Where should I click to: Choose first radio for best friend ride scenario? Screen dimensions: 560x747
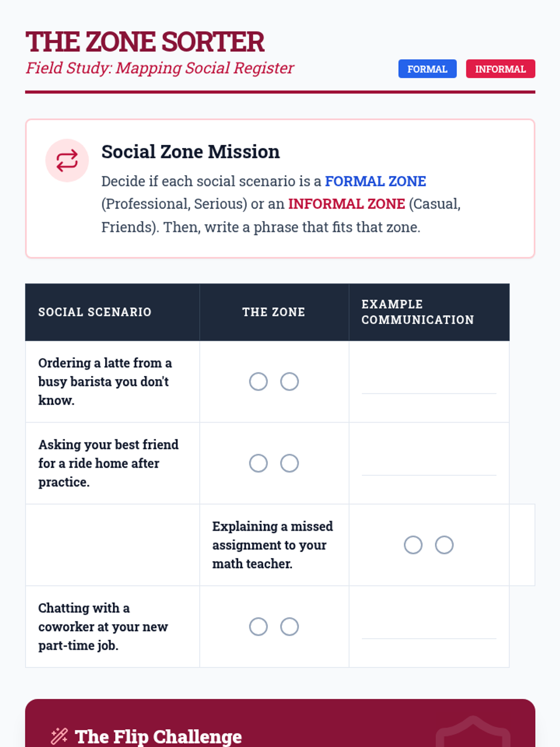tap(258, 463)
